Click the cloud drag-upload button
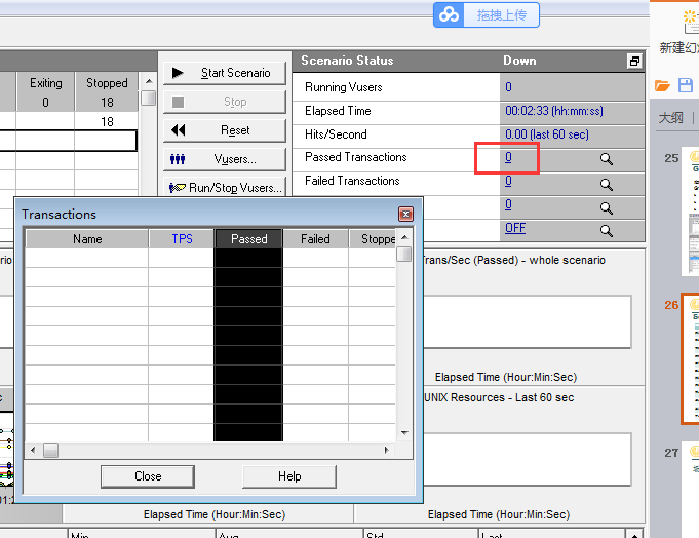Image resolution: width=699 pixels, height=538 pixels. [487, 15]
